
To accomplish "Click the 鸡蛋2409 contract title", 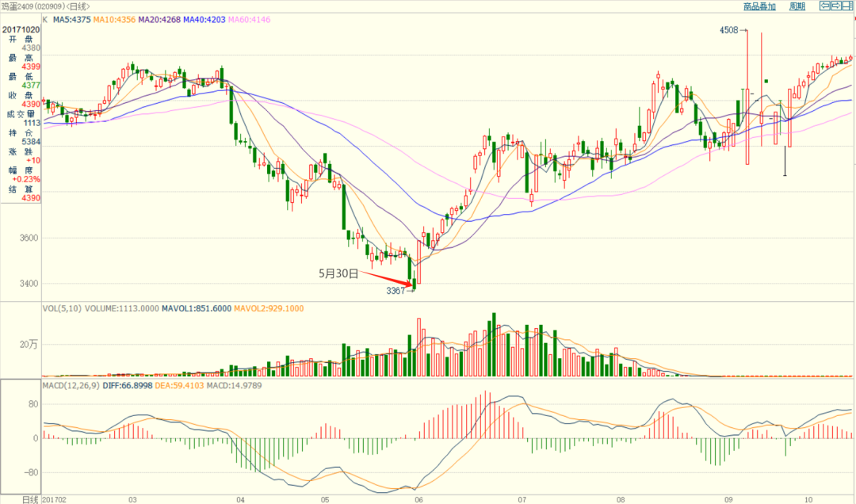I will pyautogui.click(x=22, y=6).
